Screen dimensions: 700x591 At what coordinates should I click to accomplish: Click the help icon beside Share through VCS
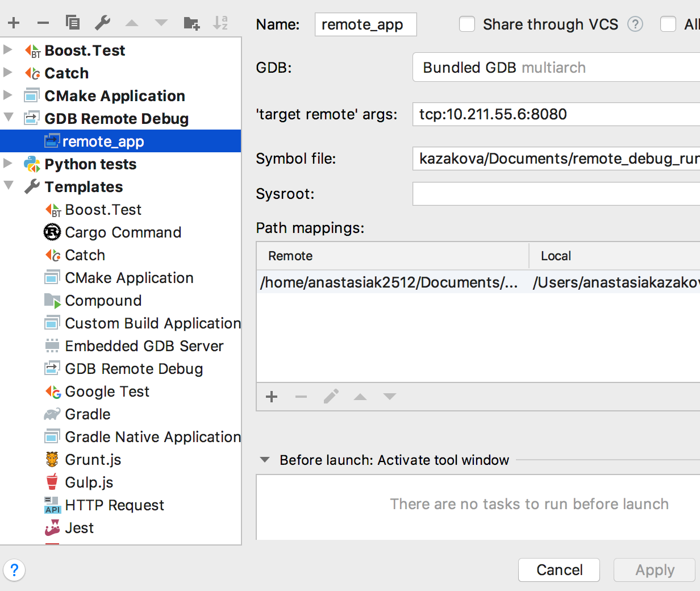(x=635, y=24)
